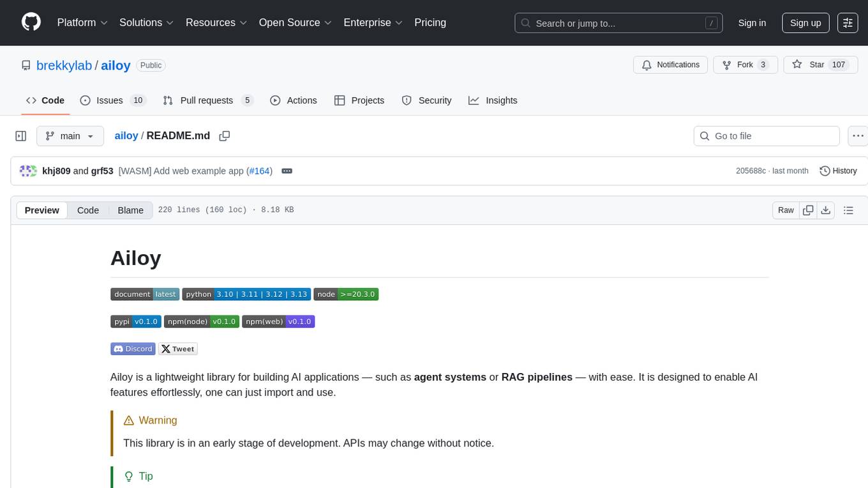The image size is (868, 488).
Task: Click the repository icon beside brekkylab
Action: click(26, 65)
